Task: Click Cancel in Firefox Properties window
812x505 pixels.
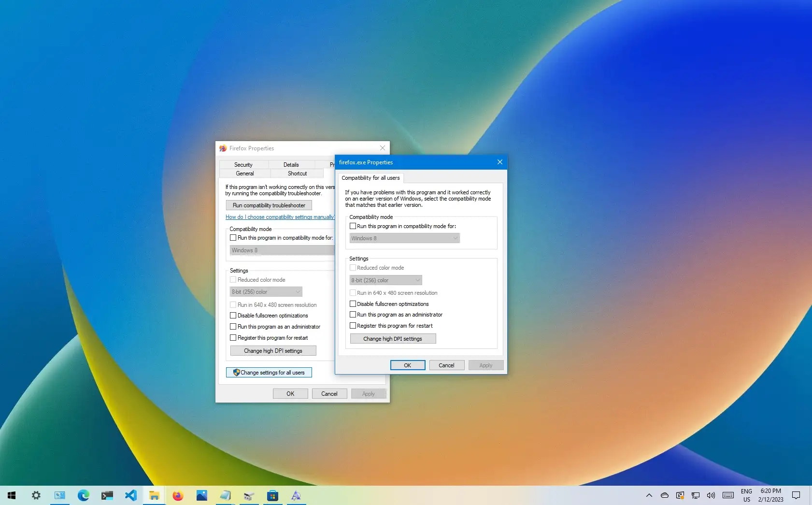Action: [x=329, y=394]
